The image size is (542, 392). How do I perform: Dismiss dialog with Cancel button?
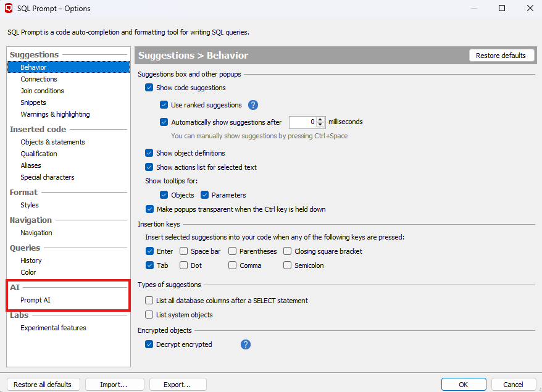(513, 385)
